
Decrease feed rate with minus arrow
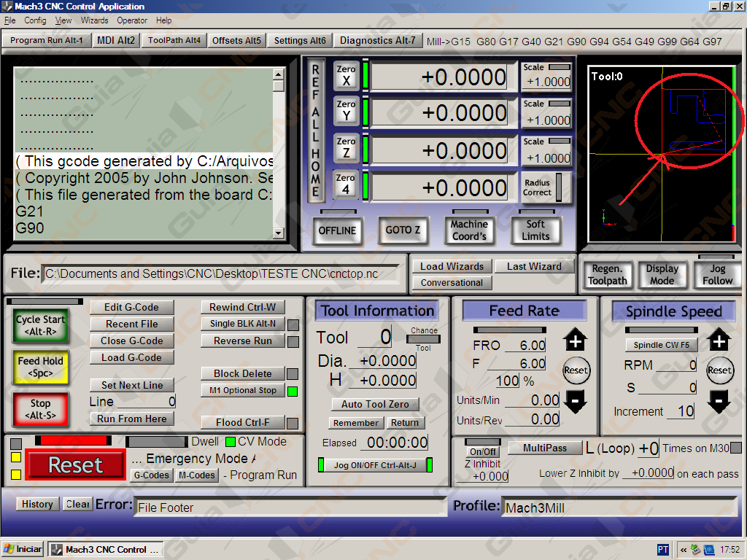coord(575,401)
